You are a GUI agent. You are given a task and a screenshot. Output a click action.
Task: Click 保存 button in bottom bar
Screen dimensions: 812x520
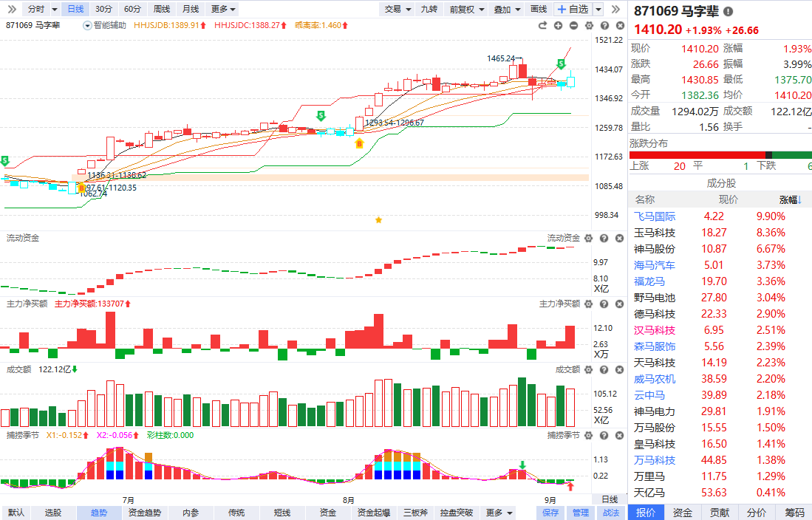click(x=550, y=513)
